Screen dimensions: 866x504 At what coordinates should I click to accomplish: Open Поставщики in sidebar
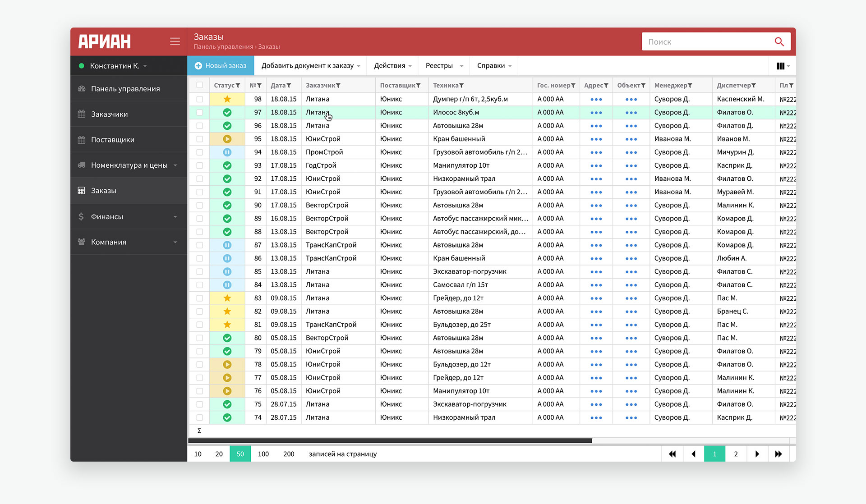pos(129,140)
